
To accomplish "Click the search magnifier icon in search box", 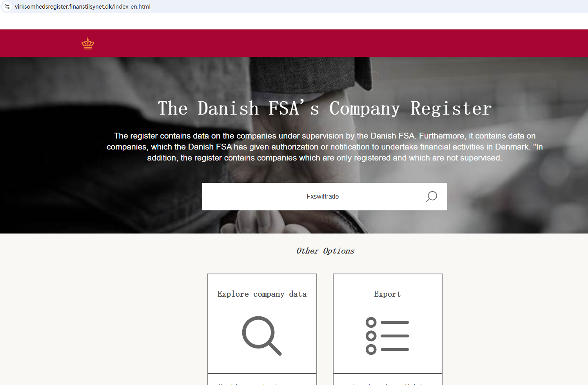I will 431,196.
